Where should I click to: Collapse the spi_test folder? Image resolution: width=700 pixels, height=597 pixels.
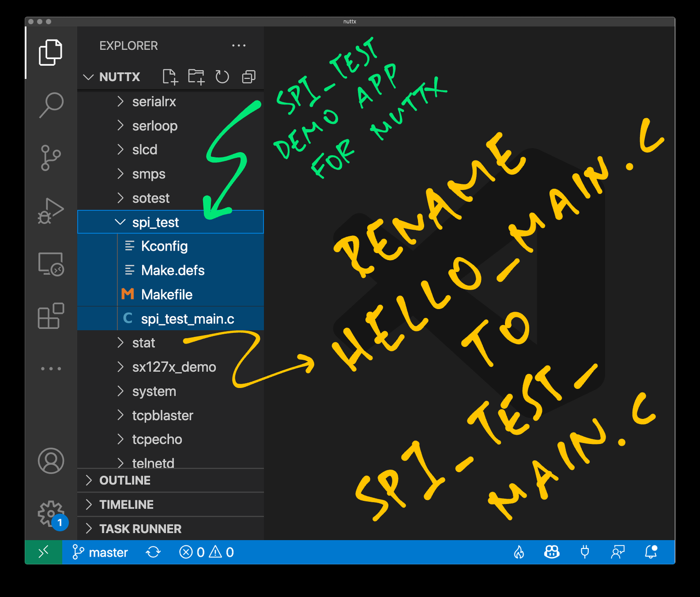(x=120, y=222)
